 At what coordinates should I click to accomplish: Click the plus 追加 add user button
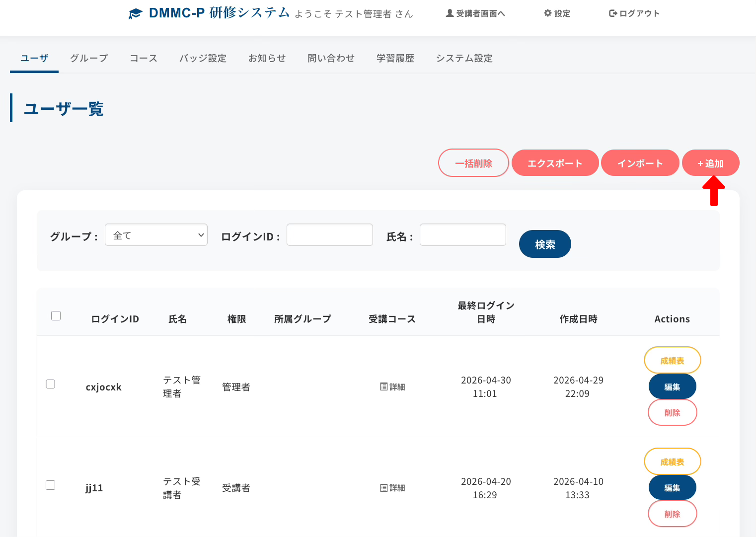[710, 163]
